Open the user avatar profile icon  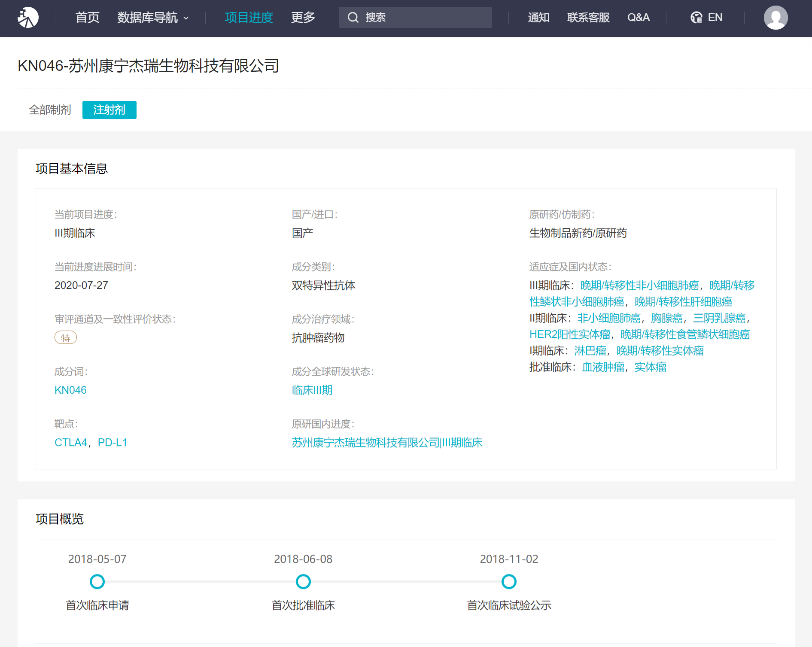pyautogui.click(x=776, y=18)
